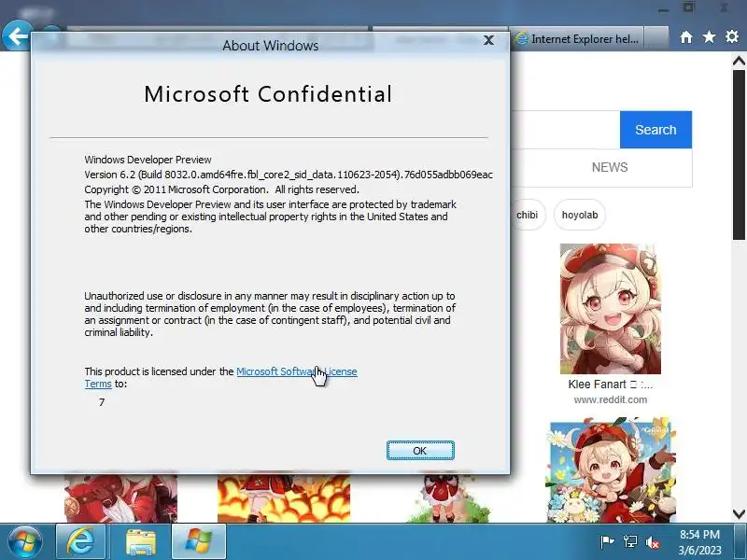Screen dimensions: 747x560
Task: Click the red character artwork thumbnail below the dialog
Action: click(120, 498)
